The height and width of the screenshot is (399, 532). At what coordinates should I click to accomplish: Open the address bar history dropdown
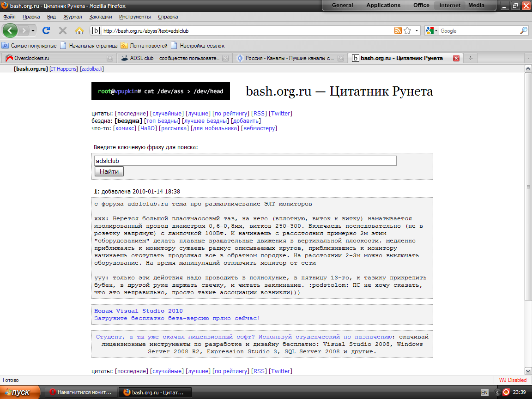click(417, 30)
